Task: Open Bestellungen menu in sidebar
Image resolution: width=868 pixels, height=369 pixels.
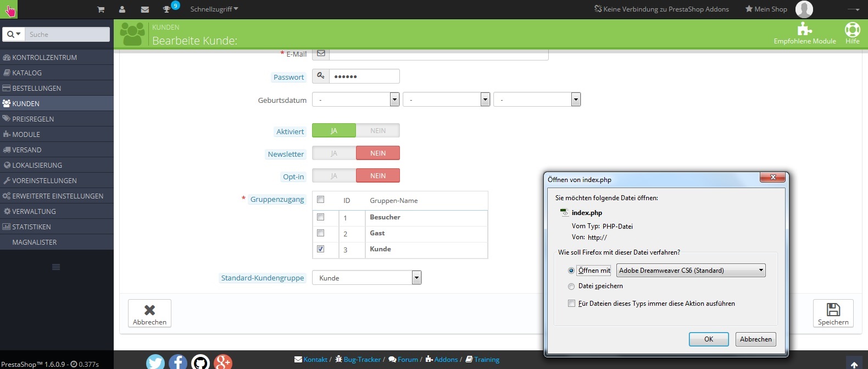Action: pos(57,88)
